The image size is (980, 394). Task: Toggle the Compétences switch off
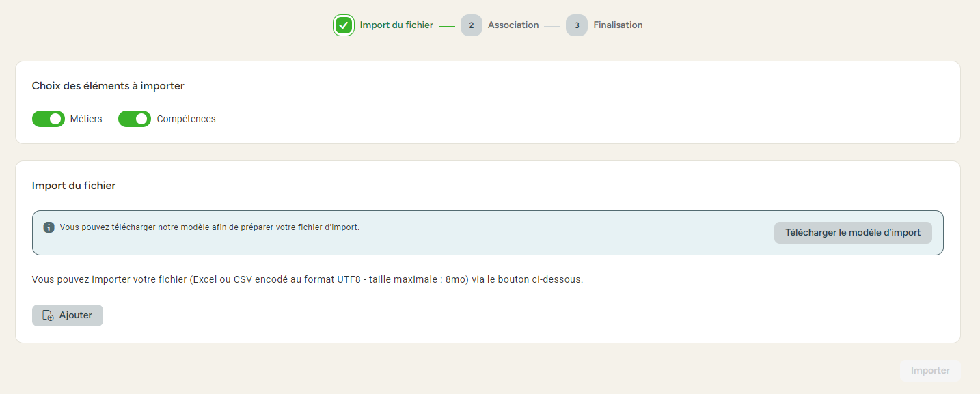135,119
